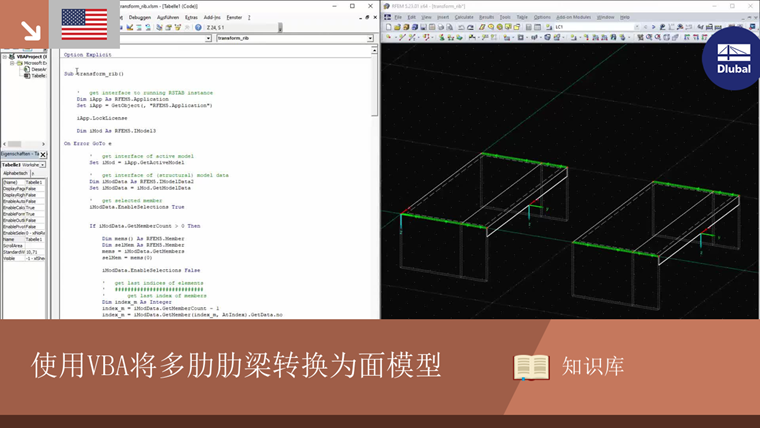Click the knowledge base book icon
760x428 pixels.
(531, 367)
